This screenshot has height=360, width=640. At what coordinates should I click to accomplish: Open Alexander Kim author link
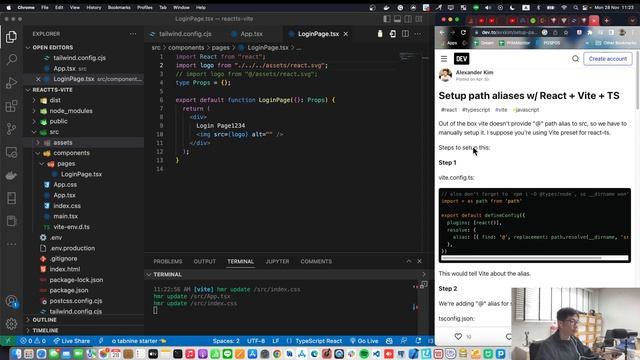click(475, 72)
